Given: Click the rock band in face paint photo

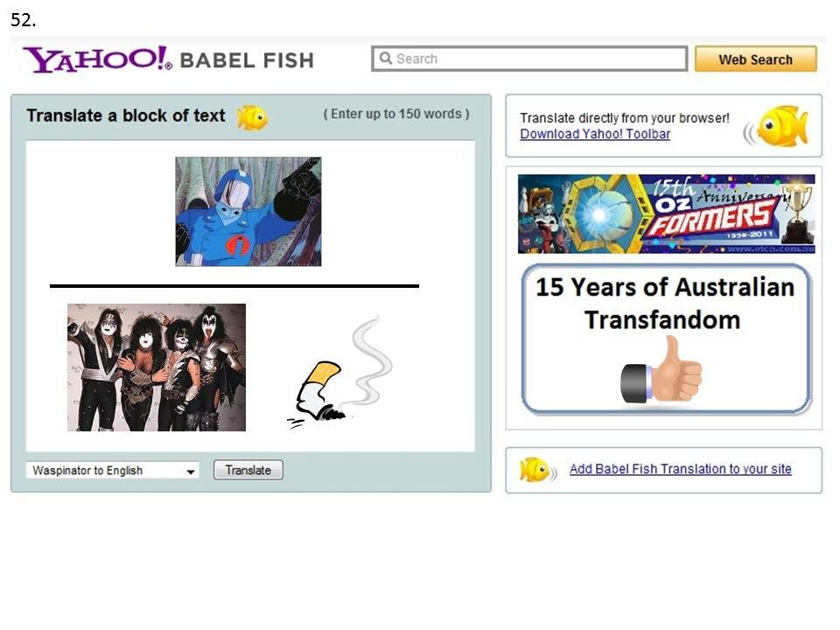Looking at the screenshot, I should [x=157, y=367].
